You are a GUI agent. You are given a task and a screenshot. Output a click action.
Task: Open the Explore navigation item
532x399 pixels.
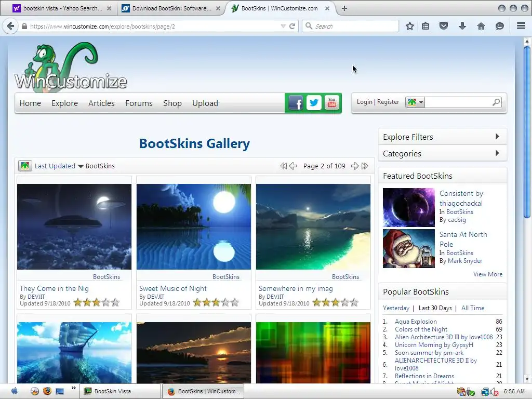click(65, 103)
